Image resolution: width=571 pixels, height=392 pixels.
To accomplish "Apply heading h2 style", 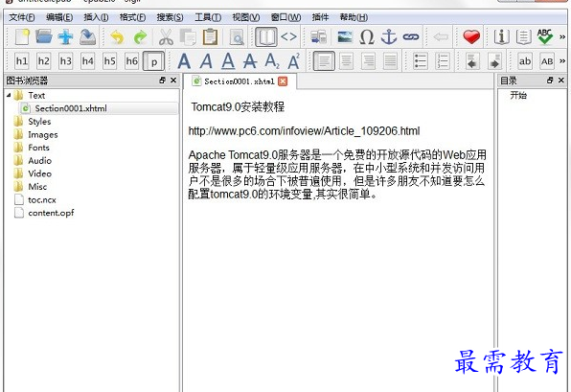I will [44, 61].
